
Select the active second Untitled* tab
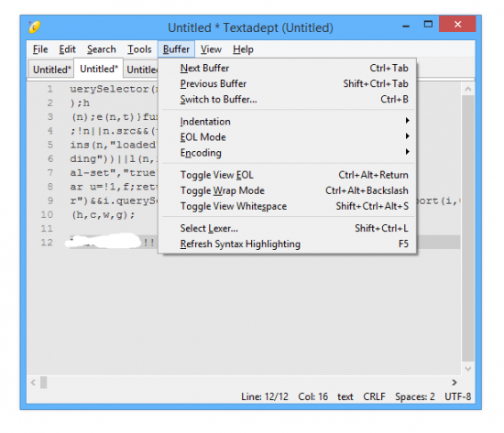99,69
